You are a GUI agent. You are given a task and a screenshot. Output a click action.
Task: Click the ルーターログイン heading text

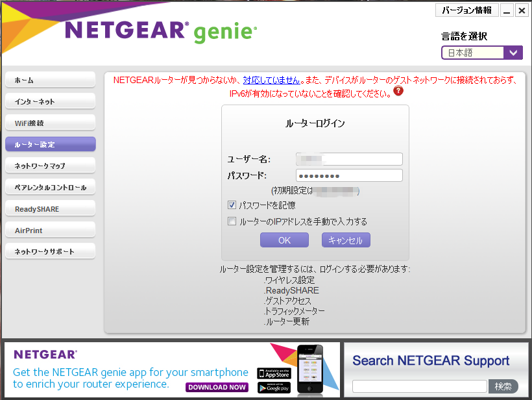point(315,123)
